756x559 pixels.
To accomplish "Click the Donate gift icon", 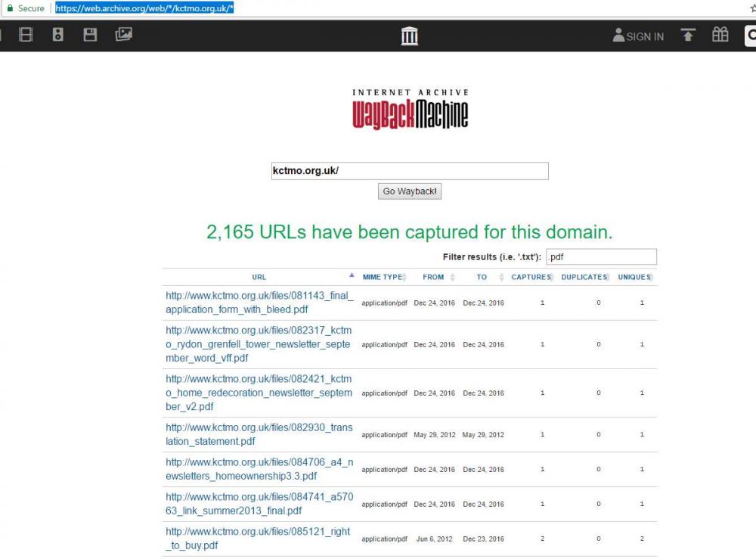I will (720, 35).
